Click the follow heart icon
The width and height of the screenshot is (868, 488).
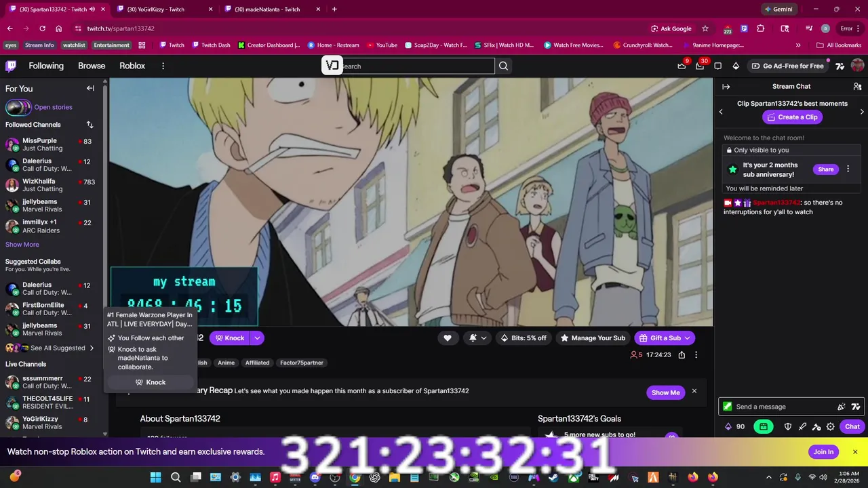(448, 338)
